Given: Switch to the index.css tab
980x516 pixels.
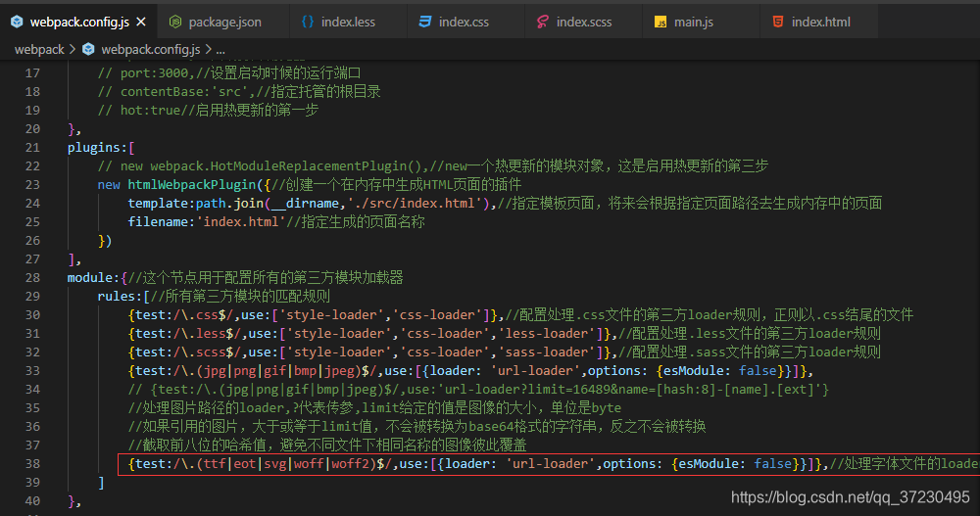Looking at the screenshot, I should (x=464, y=22).
